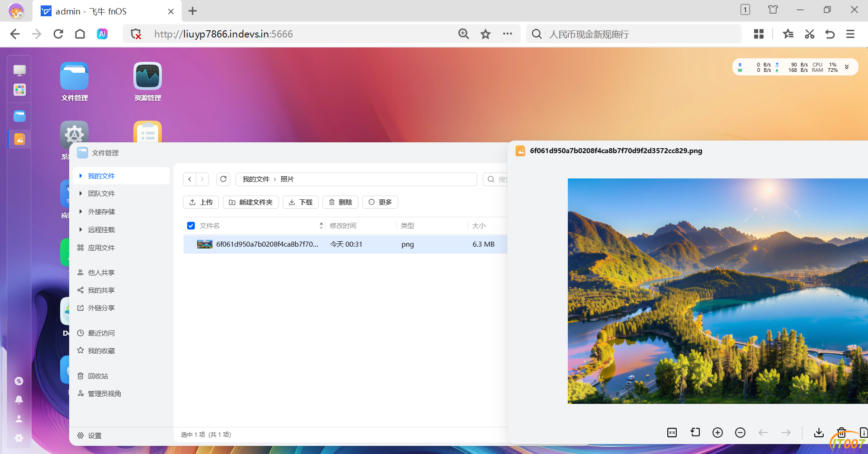
Task: Open the app launcher grid in the dock
Action: coord(19,90)
